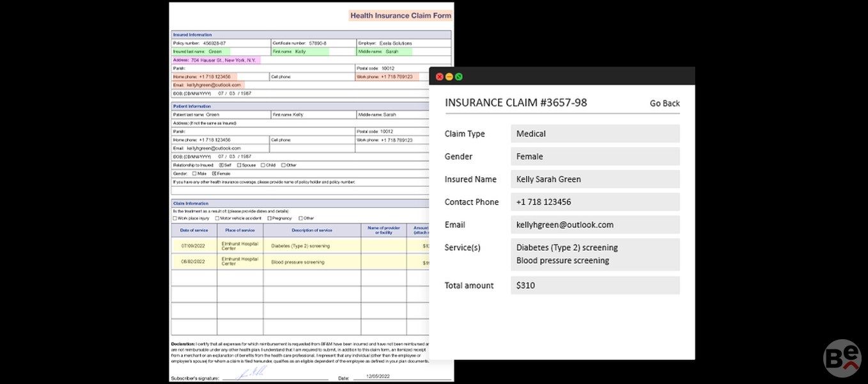Maximize the claim window with green button
The image size is (868, 384).
pos(459,77)
